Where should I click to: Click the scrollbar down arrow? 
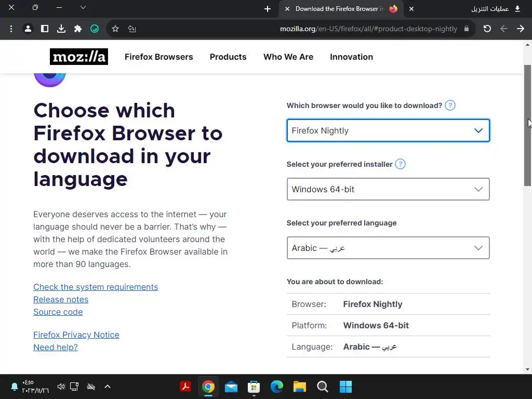[x=527, y=369]
